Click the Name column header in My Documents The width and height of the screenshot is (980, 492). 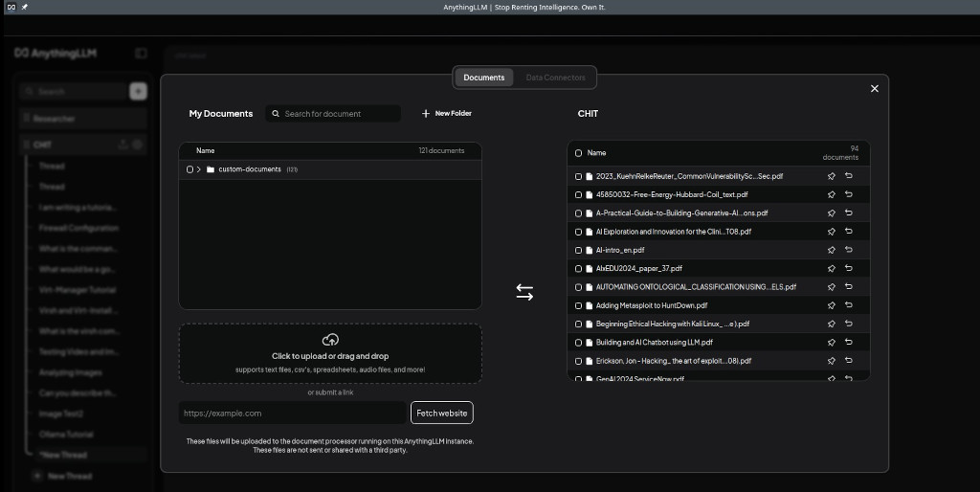point(205,150)
